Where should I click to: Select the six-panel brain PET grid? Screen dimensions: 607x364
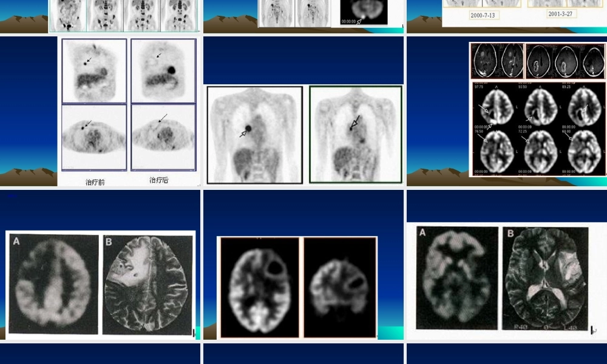(x=537, y=129)
